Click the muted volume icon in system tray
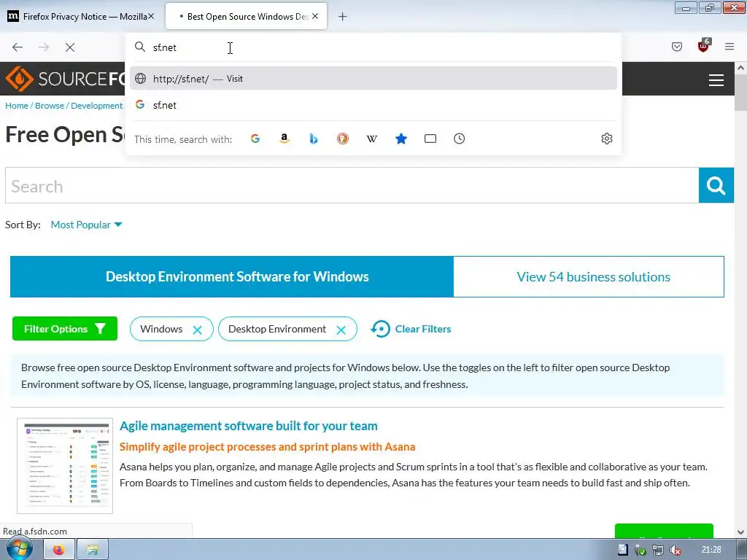This screenshot has width=747, height=560. point(676,551)
